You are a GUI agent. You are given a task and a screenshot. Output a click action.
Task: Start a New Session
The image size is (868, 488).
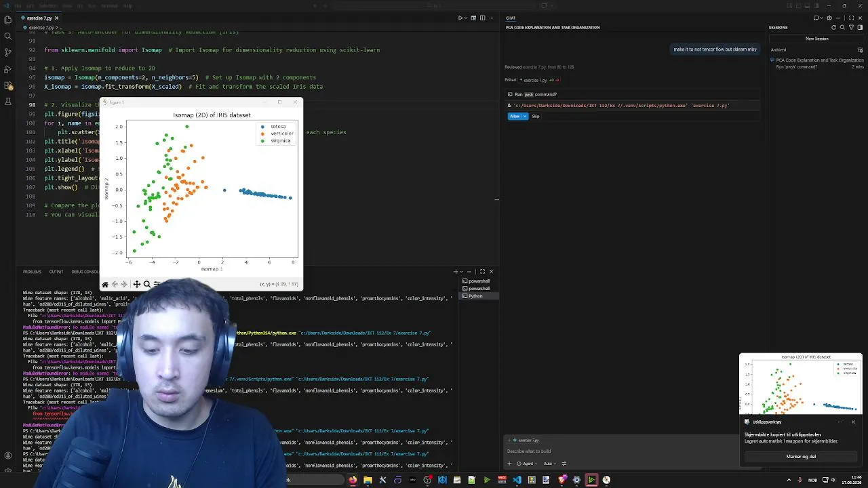(816, 39)
